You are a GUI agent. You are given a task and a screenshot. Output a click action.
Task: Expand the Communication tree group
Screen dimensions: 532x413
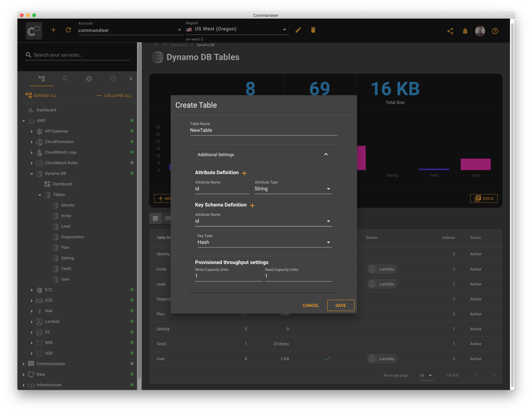click(x=24, y=364)
